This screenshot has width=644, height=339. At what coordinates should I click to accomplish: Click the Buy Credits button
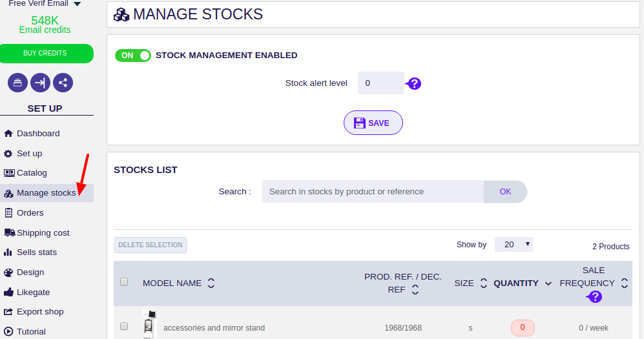coord(45,54)
